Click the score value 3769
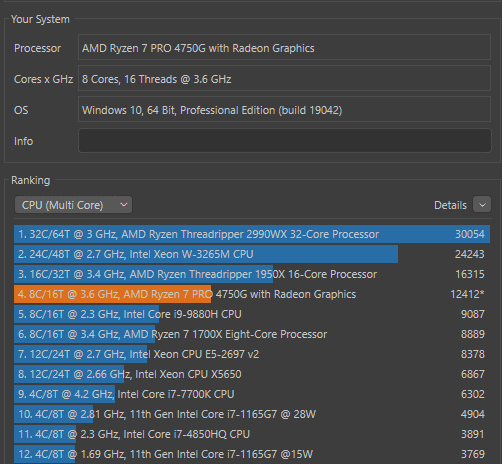 point(473,454)
